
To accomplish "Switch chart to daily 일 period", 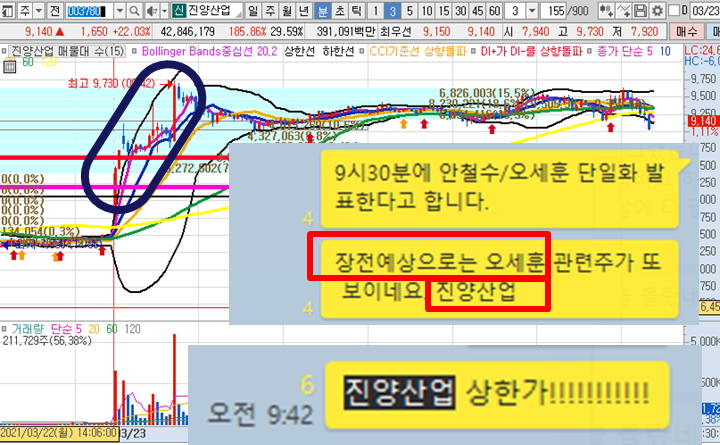I will [253, 10].
